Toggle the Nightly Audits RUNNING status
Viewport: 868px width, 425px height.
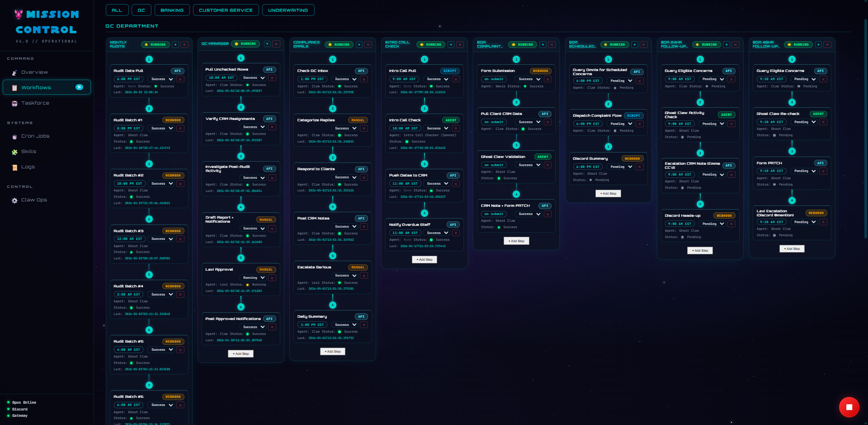(156, 45)
